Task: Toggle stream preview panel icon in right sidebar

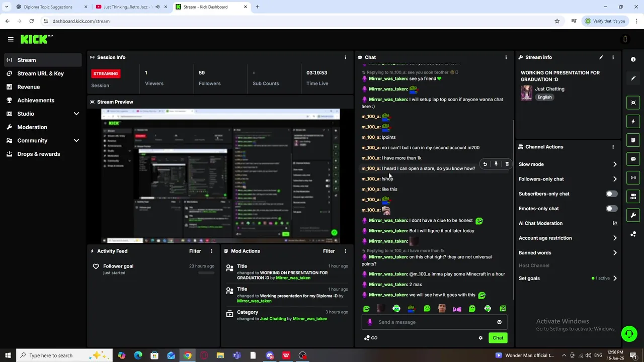Action: [633, 103]
